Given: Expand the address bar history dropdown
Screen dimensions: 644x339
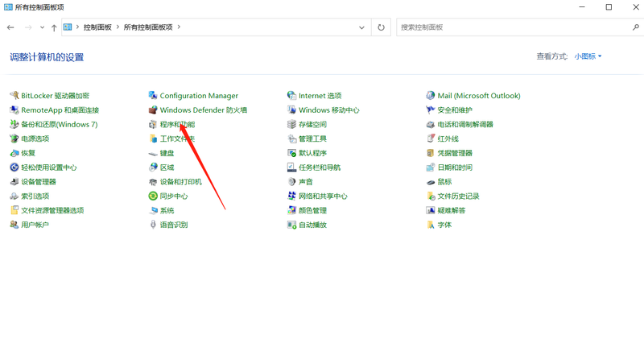Looking at the screenshot, I should tap(361, 27).
